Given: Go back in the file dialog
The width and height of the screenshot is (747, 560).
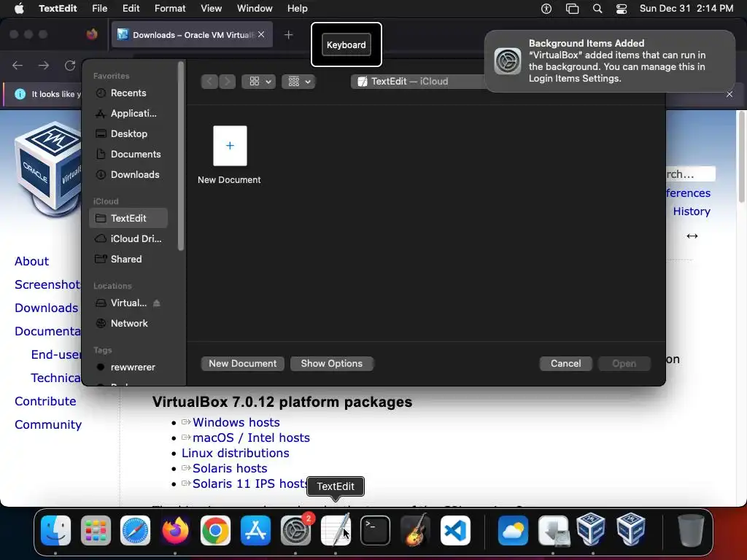Looking at the screenshot, I should coord(209,82).
